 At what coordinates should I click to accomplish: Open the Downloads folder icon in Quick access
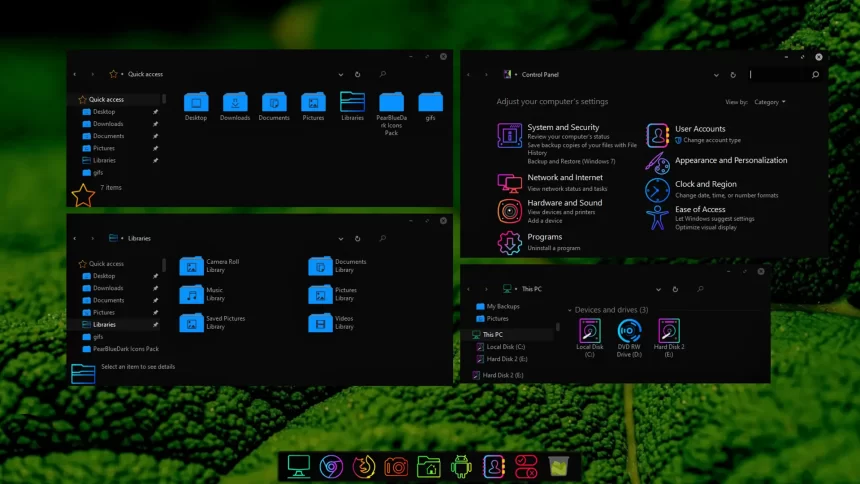pos(235,103)
